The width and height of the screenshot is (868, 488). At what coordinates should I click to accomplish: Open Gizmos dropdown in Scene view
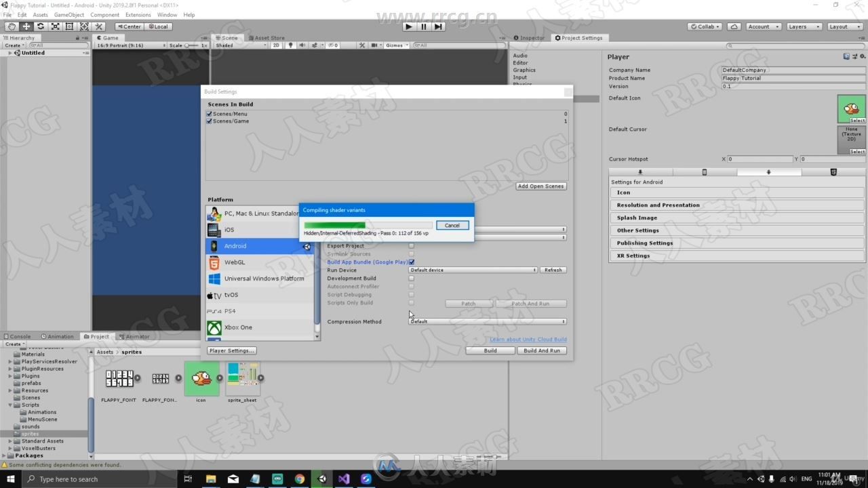[396, 45]
